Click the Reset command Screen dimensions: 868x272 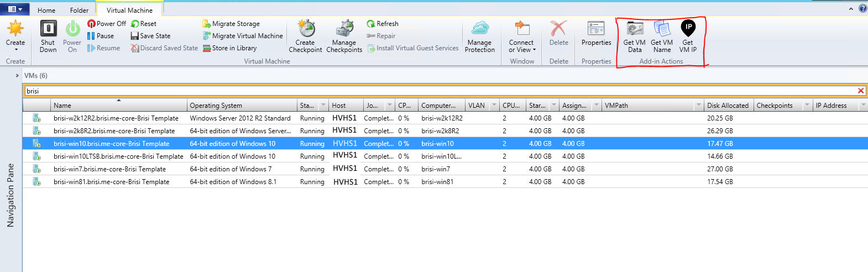click(x=144, y=24)
